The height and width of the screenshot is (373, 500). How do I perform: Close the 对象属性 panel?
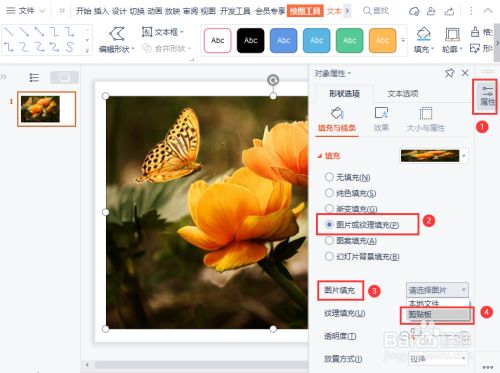point(465,73)
